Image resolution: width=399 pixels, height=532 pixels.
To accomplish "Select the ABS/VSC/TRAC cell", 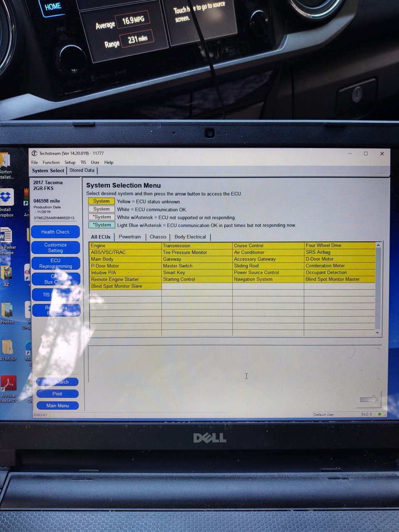I will 125,252.
